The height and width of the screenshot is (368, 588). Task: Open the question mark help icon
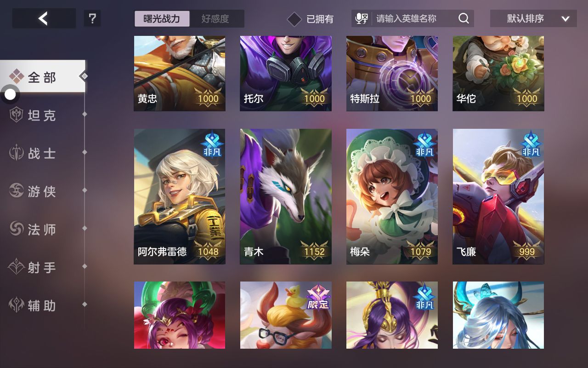coord(92,18)
